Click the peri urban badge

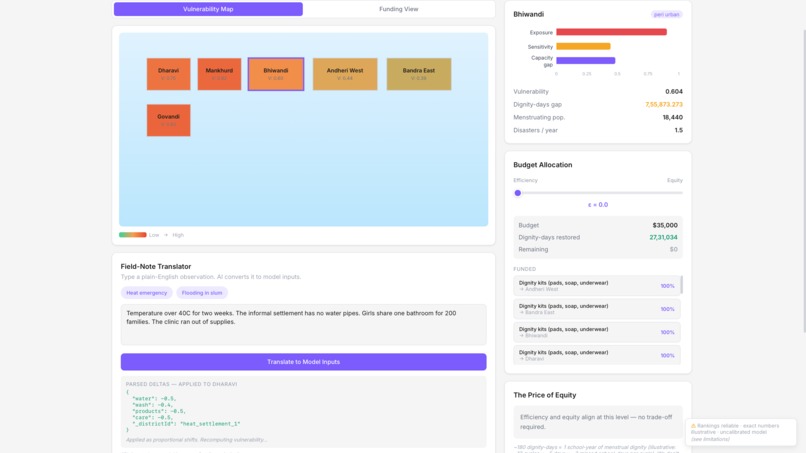coord(666,14)
